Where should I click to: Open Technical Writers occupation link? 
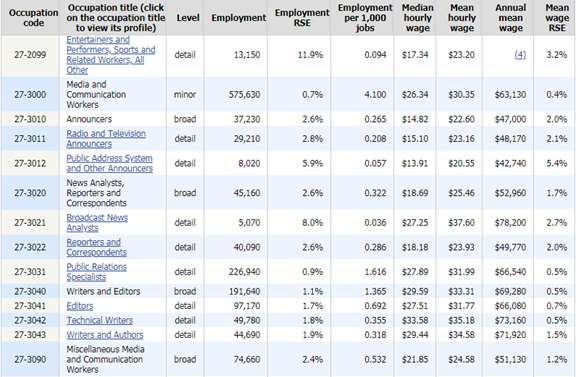[x=100, y=320]
